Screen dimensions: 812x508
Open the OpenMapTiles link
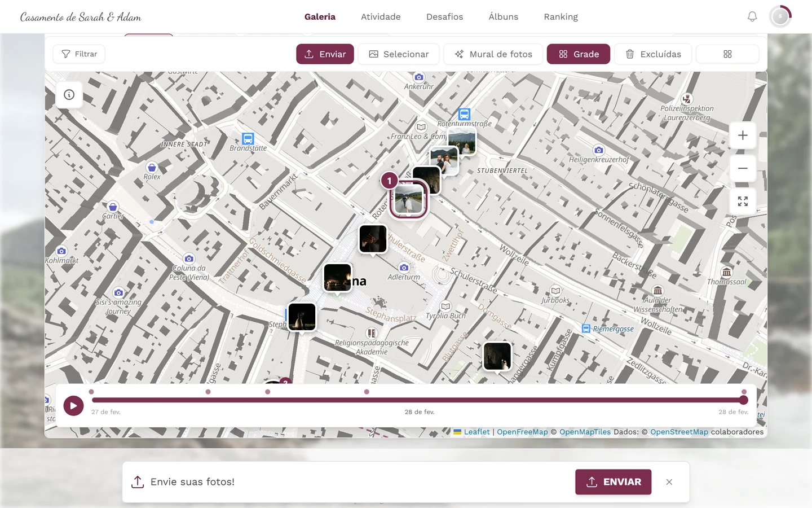pos(585,432)
